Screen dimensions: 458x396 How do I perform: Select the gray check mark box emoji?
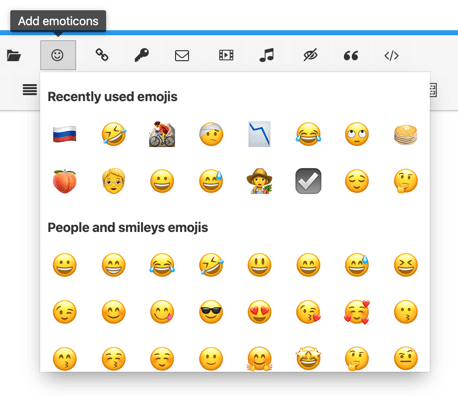(x=308, y=181)
